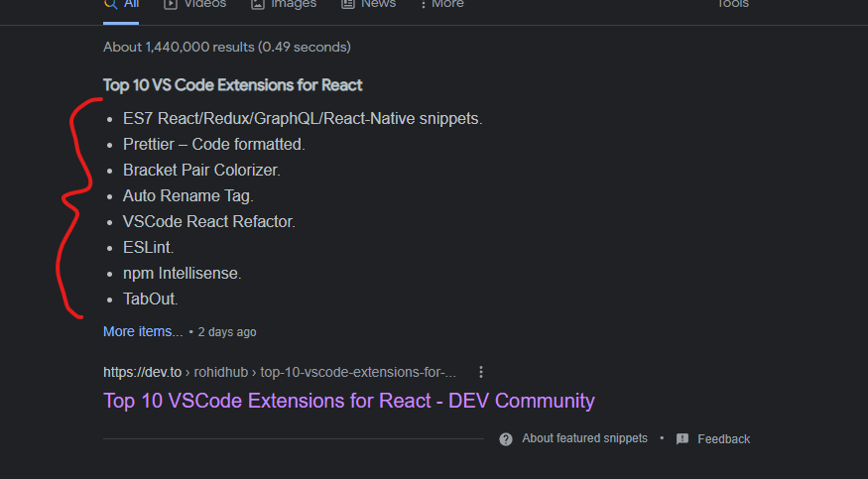Open the About featured snippets link
This screenshot has width=868, height=479.
click(x=584, y=438)
